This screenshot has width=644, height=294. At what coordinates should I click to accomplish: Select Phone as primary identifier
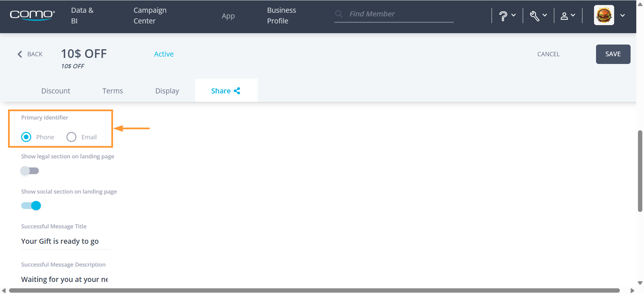coord(26,137)
